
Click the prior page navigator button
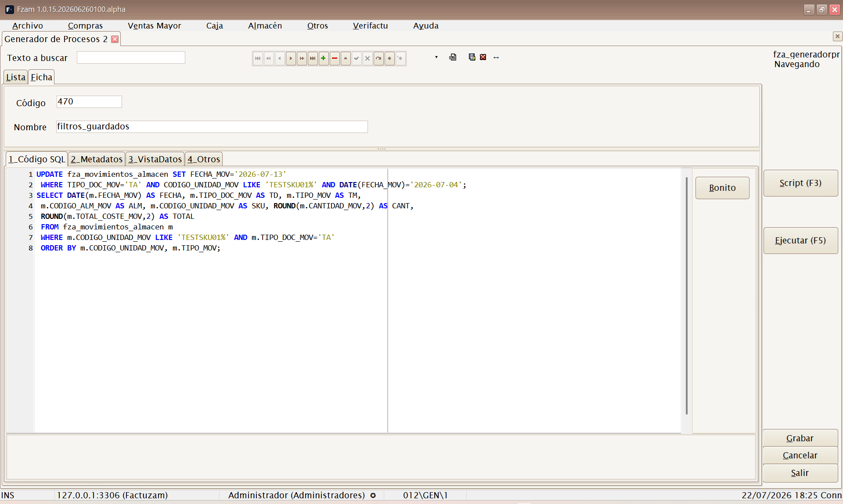[x=269, y=58]
